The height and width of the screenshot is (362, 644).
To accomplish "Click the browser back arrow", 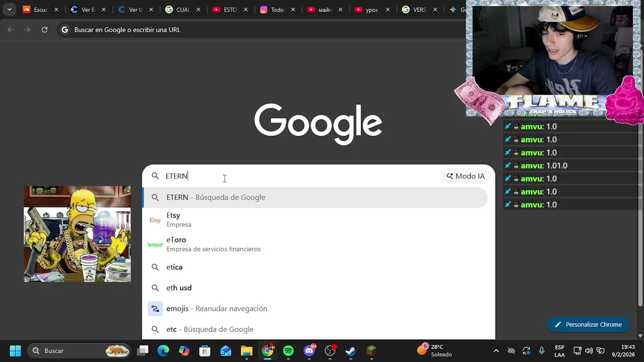I will (11, 30).
